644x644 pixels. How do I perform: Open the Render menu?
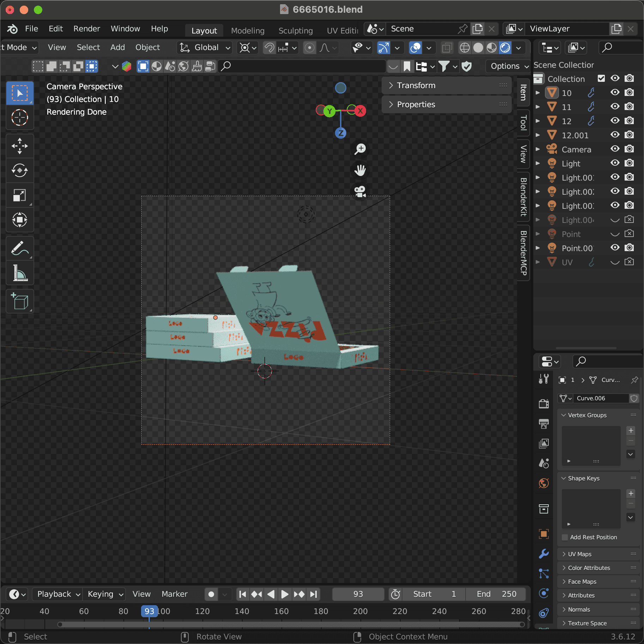87,29
